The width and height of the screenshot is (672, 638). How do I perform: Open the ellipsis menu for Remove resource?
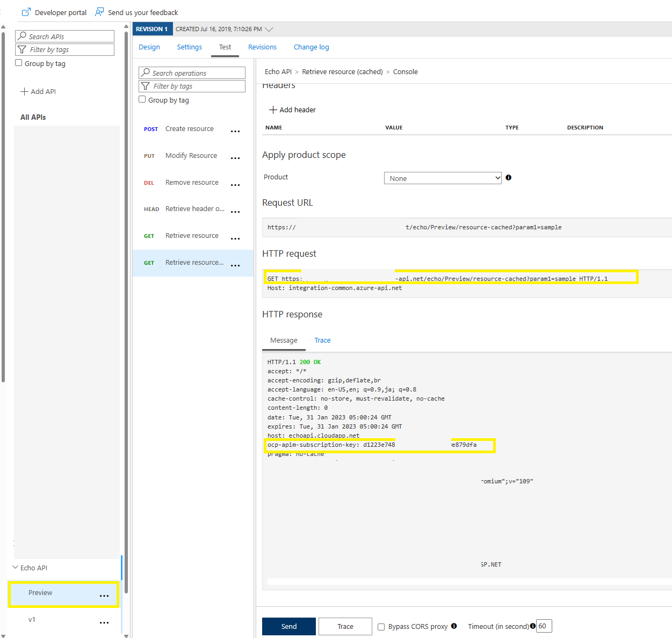pos(235,185)
